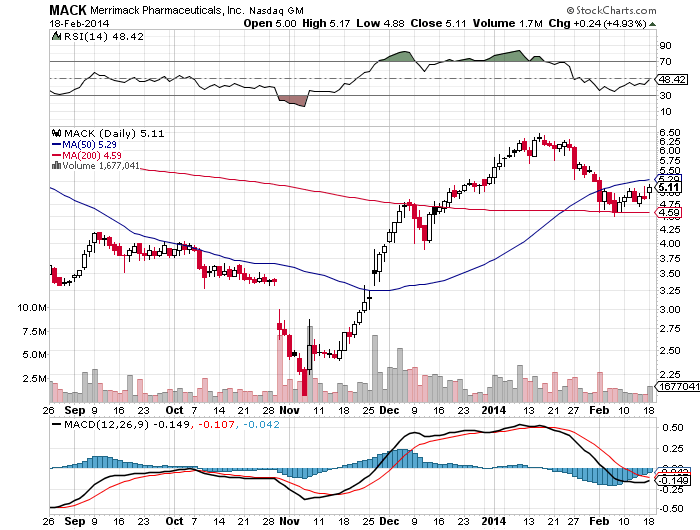Click the 6.50 label on the price axis
The height and width of the screenshot is (530, 700).
670,133
